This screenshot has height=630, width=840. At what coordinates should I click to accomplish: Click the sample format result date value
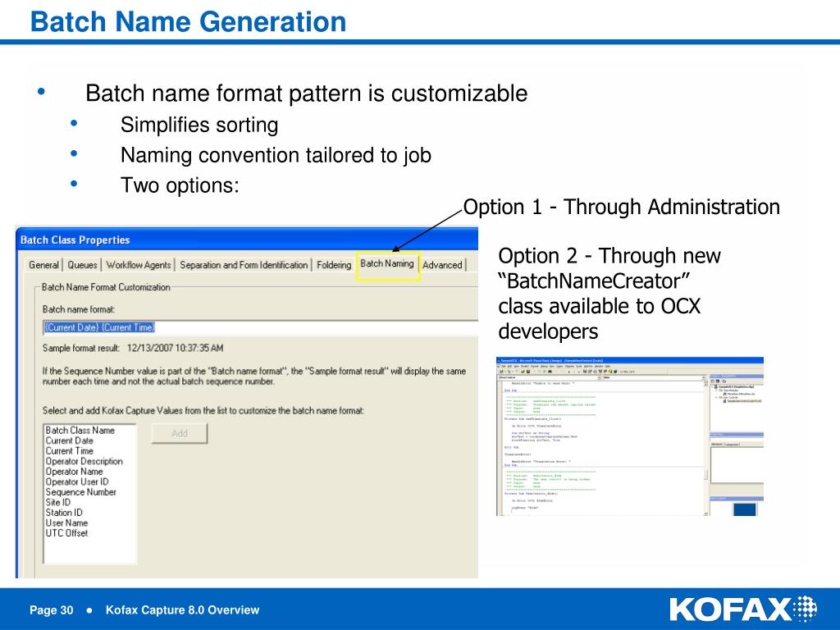tap(176, 348)
